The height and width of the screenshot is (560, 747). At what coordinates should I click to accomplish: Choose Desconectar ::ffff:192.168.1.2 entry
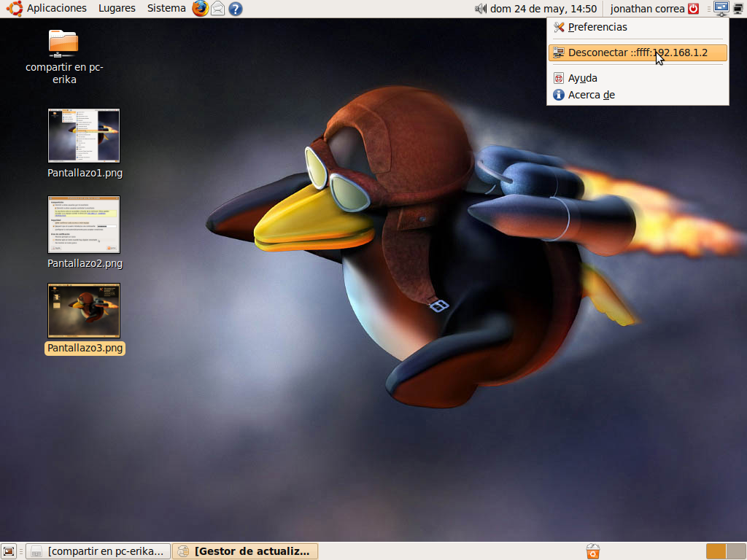coord(638,52)
